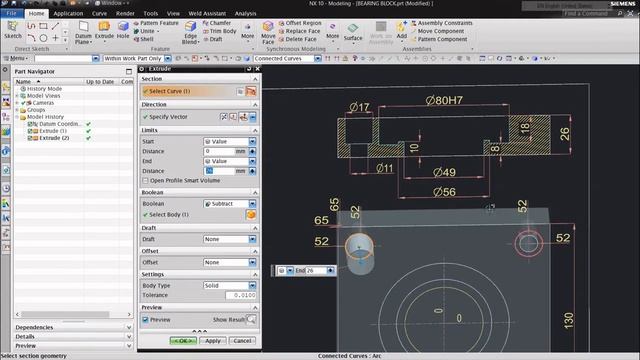This screenshot has height=360, width=640.
Task: Select the Draft feature command
Action: click(213, 39)
